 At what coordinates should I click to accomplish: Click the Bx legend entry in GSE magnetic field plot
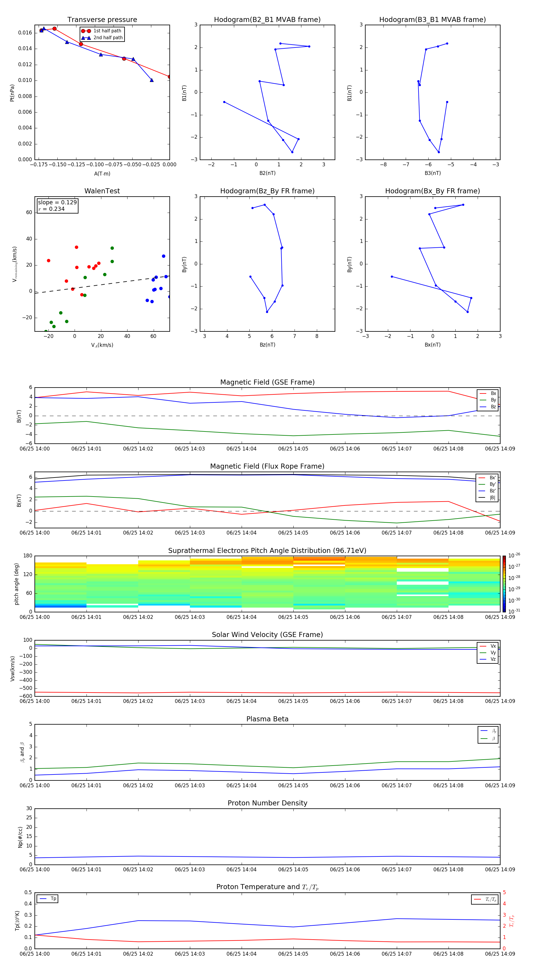(488, 393)
